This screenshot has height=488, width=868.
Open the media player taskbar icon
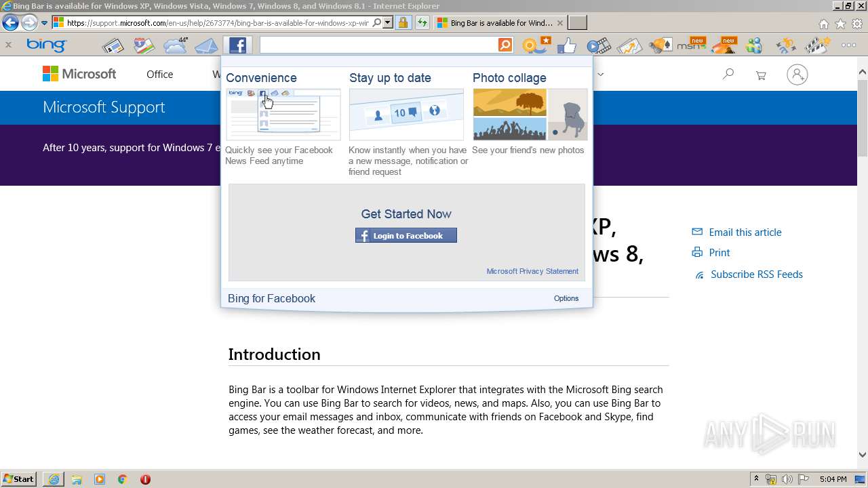coord(100,479)
